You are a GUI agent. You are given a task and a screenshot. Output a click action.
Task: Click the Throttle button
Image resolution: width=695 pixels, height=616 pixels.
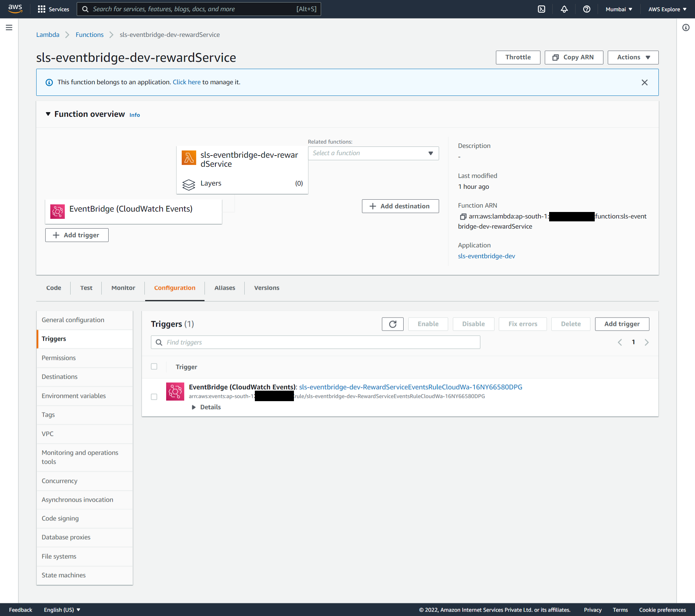point(518,58)
